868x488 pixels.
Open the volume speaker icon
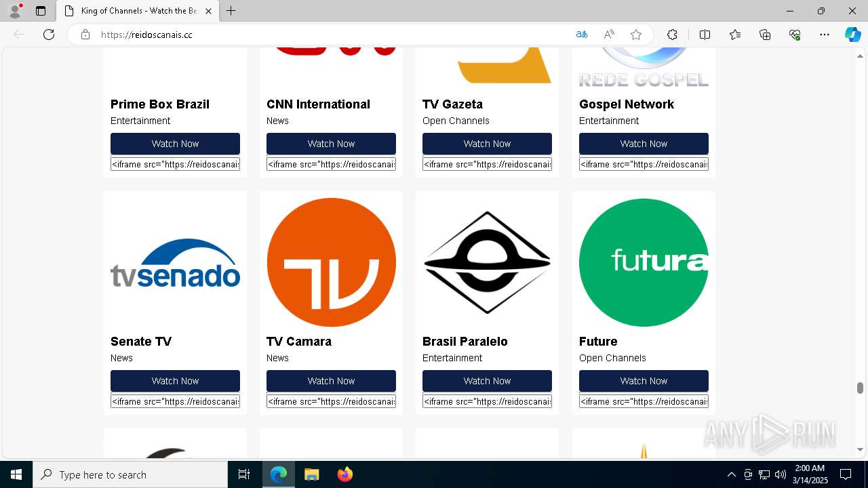click(x=781, y=474)
